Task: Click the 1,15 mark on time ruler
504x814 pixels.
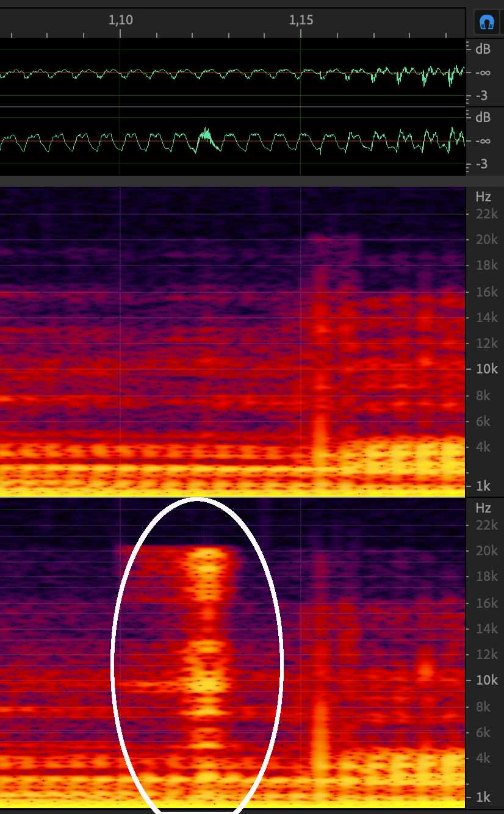Action: (301, 20)
